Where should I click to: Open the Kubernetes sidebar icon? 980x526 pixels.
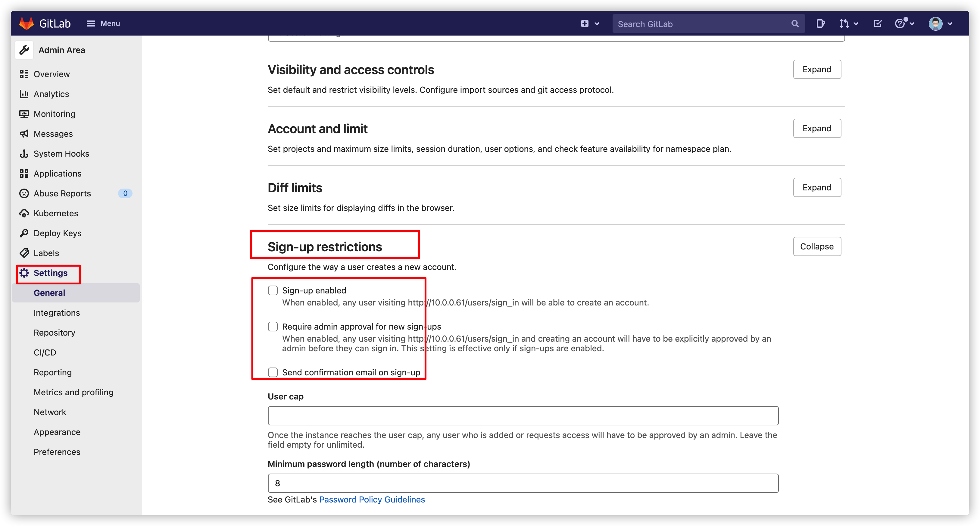point(24,213)
